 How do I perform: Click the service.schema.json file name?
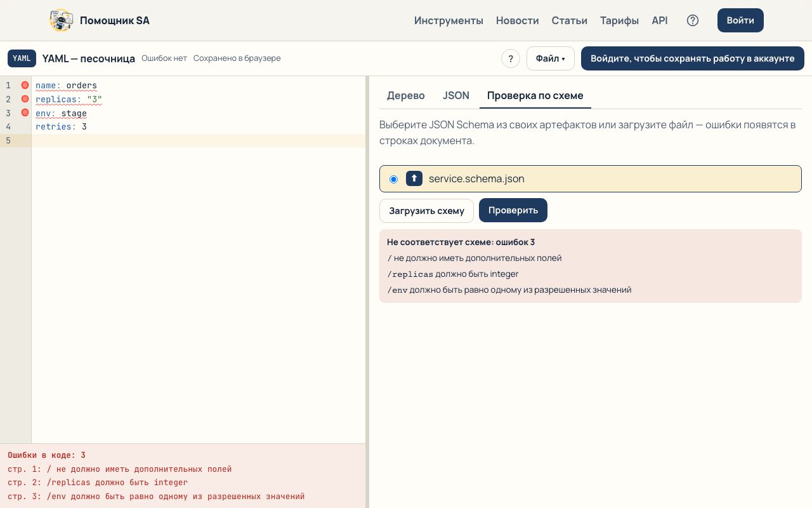pyautogui.click(x=476, y=178)
